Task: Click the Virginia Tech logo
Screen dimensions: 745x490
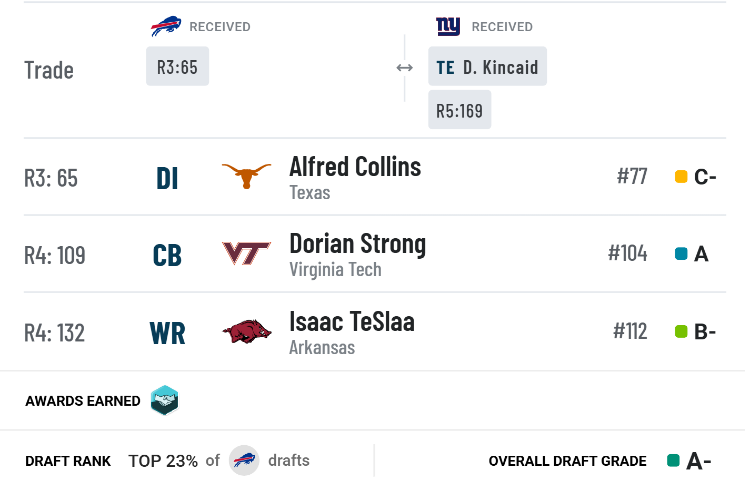Action: click(247, 253)
